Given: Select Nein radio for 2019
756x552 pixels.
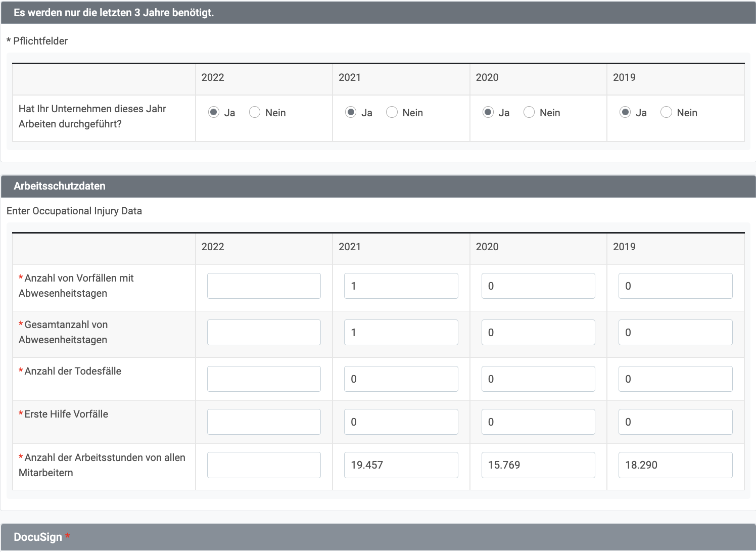Looking at the screenshot, I should [x=666, y=112].
